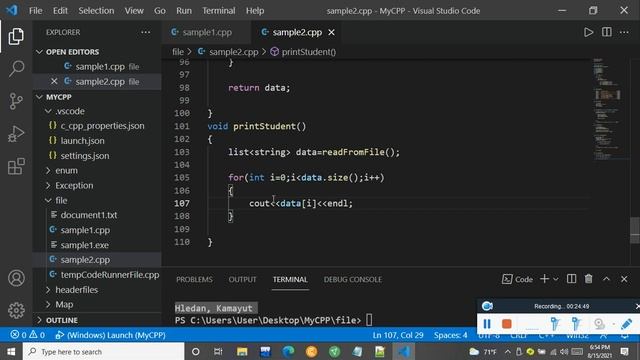Open editor More Actions ellipsis
Image resolution: width=640 pixels, height=360 pixels.
pyautogui.click(x=624, y=32)
